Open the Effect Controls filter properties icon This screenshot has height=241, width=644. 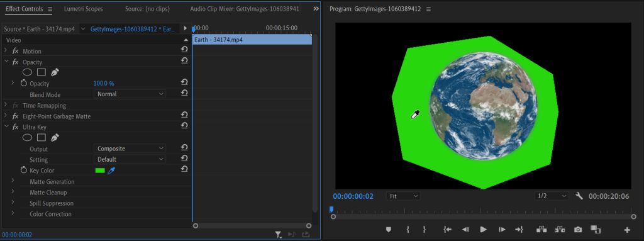click(279, 235)
